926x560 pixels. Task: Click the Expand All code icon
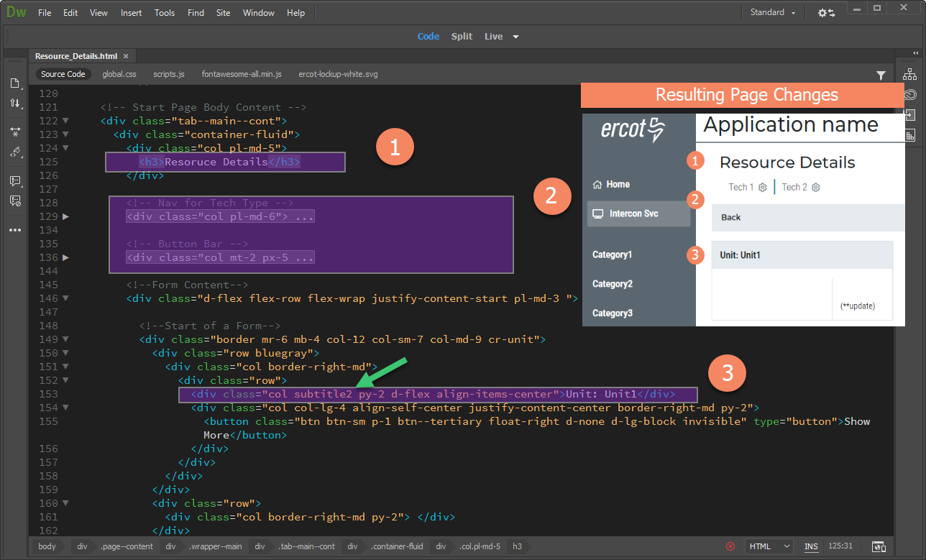tap(15, 132)
